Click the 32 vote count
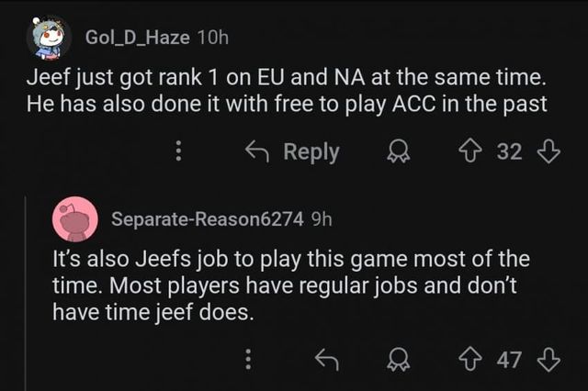Image resolution: width=588 pixels, height=391 pixels. click(x=509, y=152)
